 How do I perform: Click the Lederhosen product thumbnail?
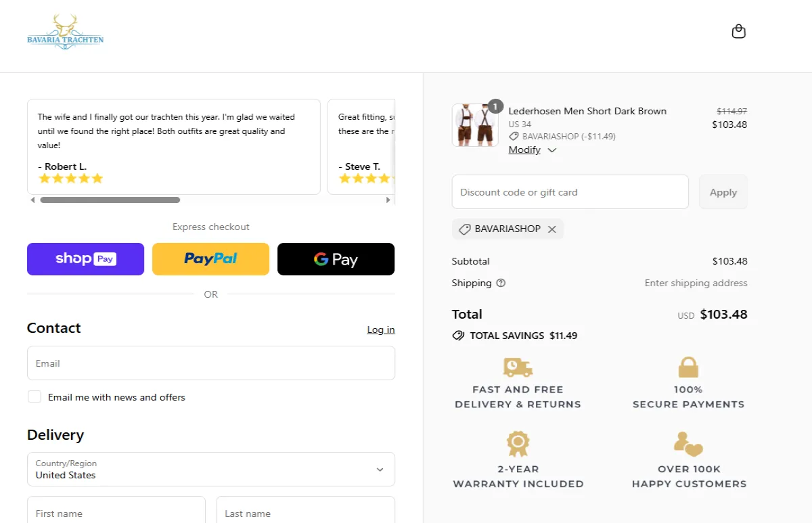[474, 125]
